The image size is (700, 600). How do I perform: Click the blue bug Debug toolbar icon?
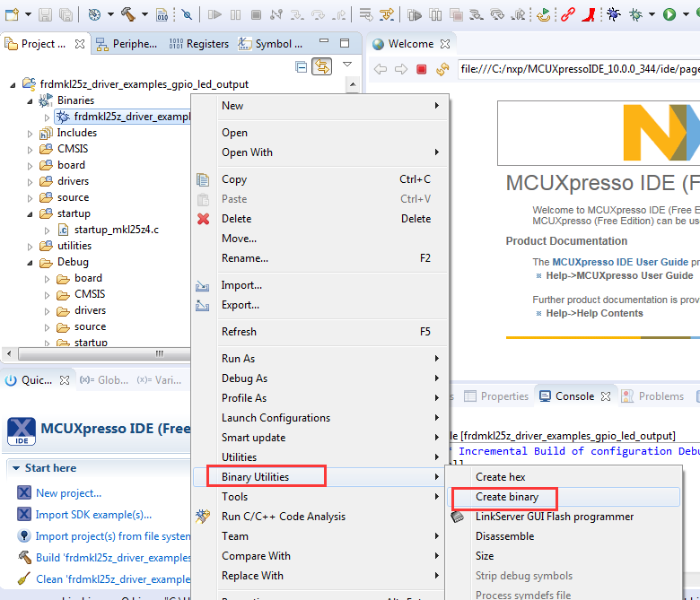(613, 14)
